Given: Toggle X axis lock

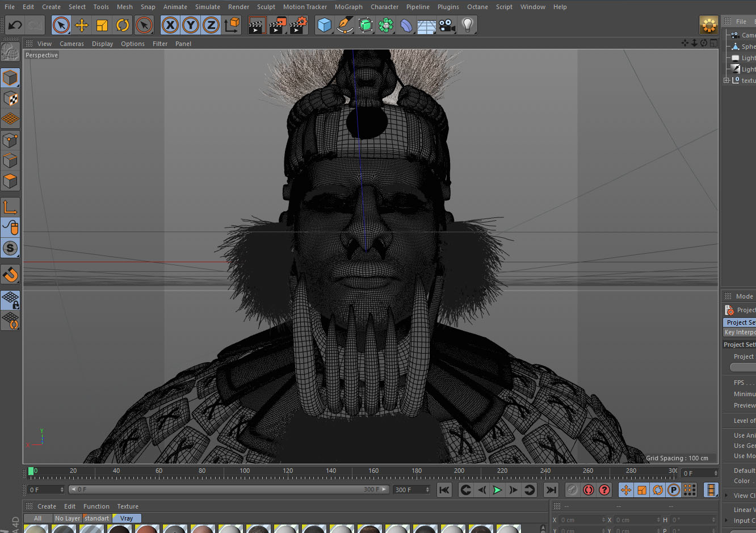Looking at the screenshot, I should (x=170, y=25).
